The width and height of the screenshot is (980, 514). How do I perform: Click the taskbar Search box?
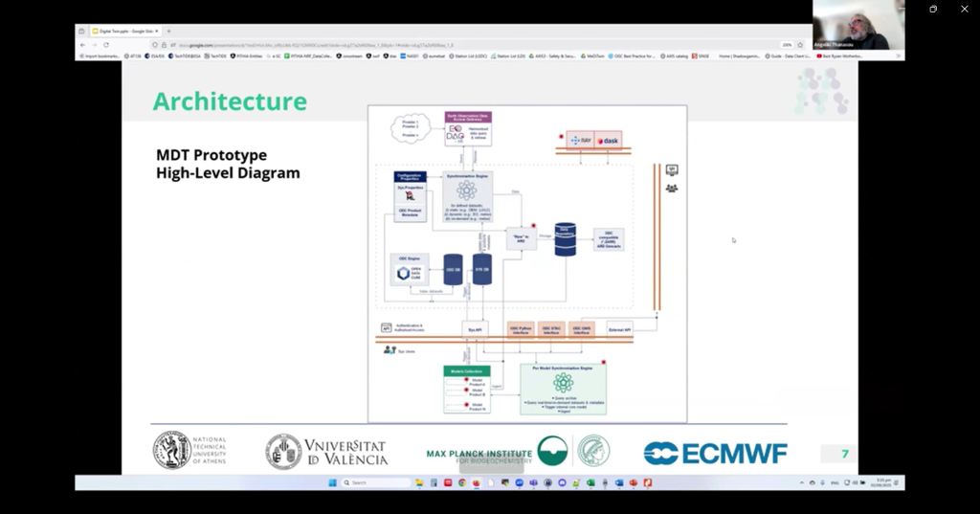pos(364,482)
